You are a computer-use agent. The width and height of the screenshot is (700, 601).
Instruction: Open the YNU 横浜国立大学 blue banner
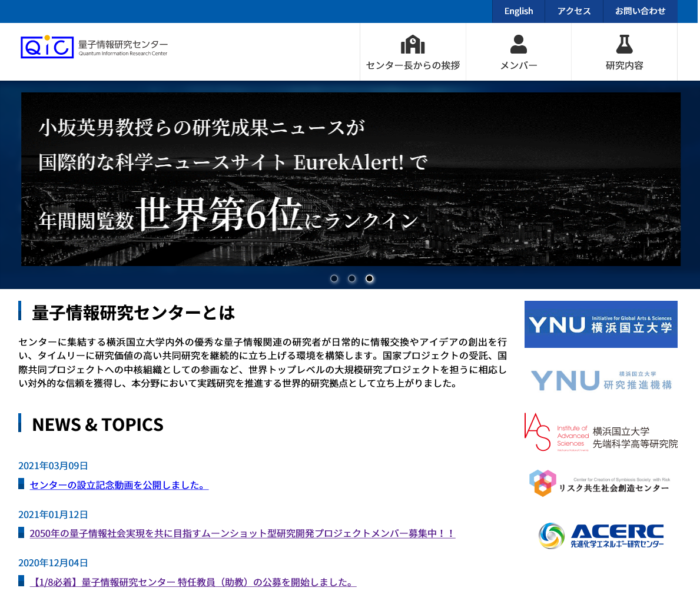pyautogui.click(x=601, y=324)
